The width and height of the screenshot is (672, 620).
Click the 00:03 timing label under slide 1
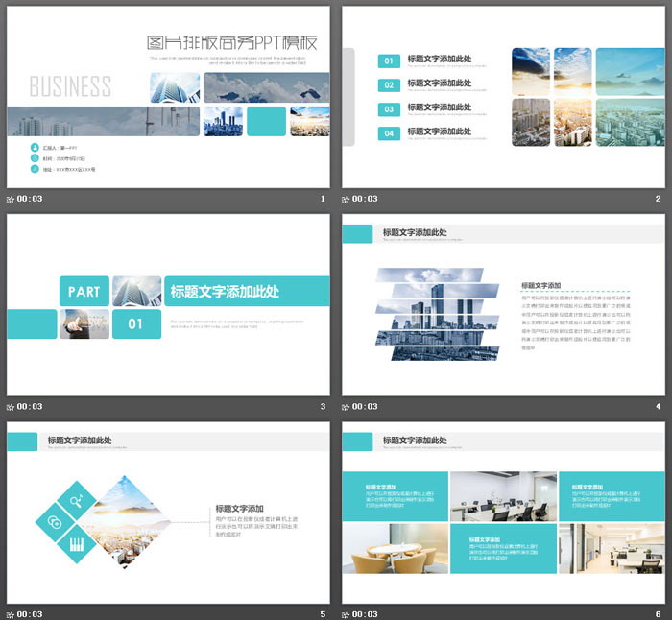30,200
